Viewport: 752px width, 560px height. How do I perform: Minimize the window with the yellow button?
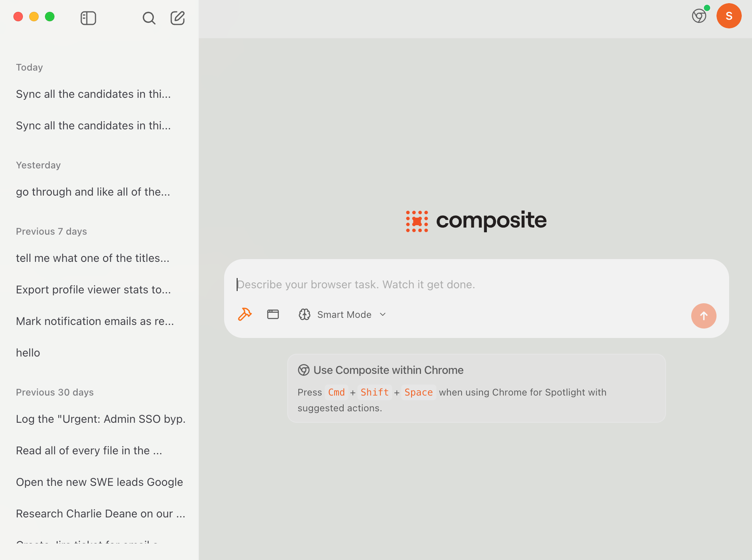pos(34,17)
